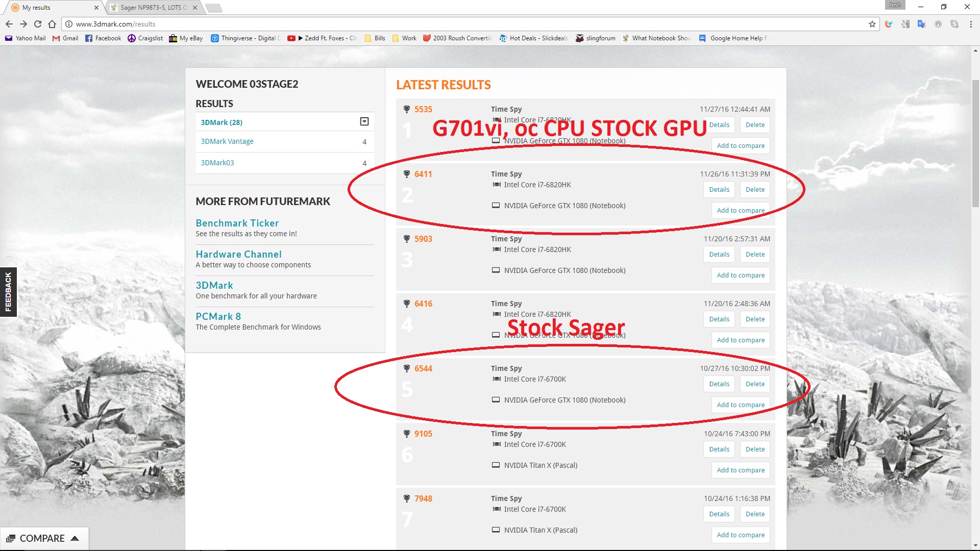Image resolution: width=980 pixels, height=551 pixels.
Task: Open the Gmail bookmark
Action: coord(65,38)
